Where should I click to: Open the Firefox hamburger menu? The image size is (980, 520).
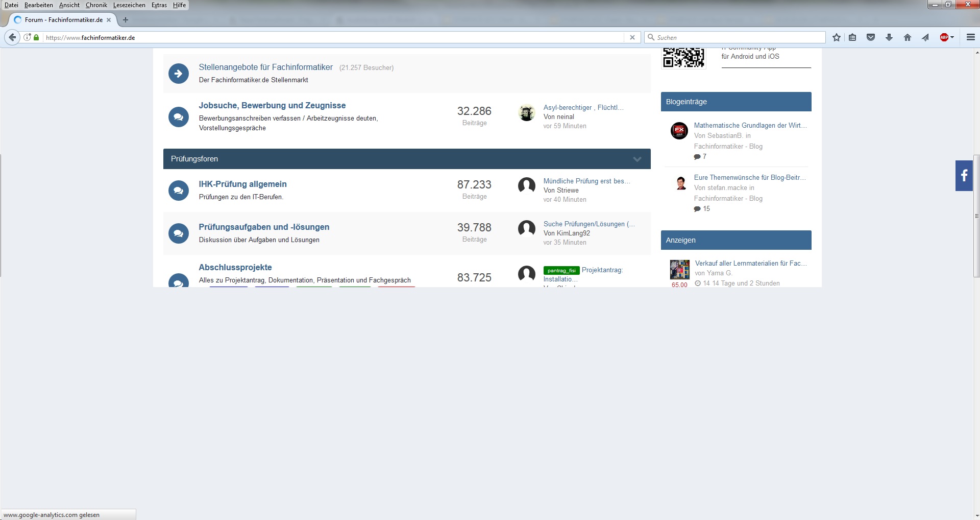pos(971,37)
